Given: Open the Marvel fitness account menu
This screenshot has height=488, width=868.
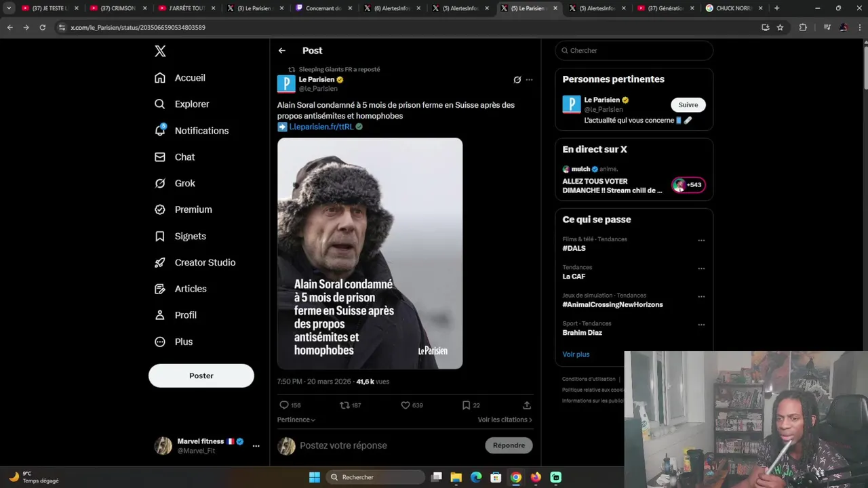Looking at the screenshot, I should (x=208, y=445).
